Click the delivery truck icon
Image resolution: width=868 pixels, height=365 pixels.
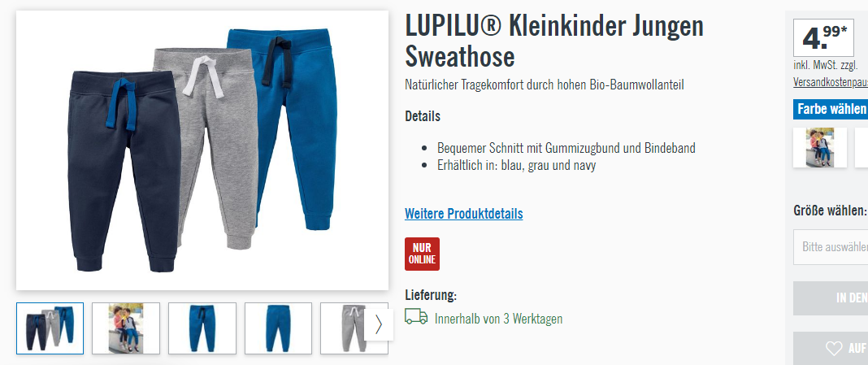(416, 316)
